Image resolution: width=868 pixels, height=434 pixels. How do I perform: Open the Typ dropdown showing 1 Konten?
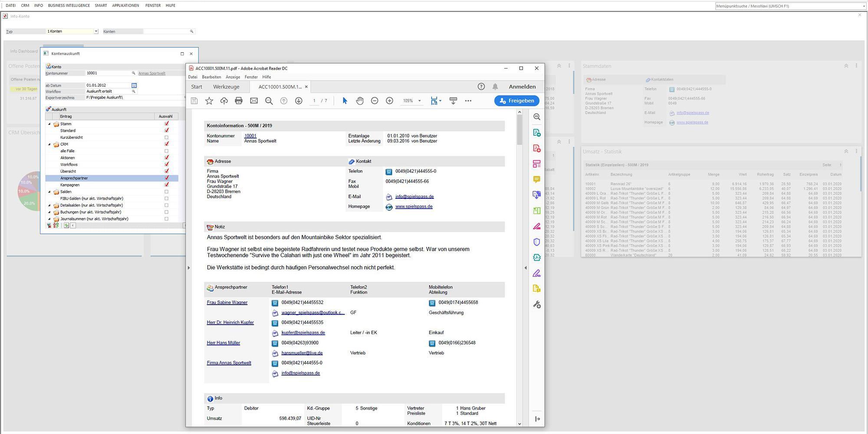[96, 31]
